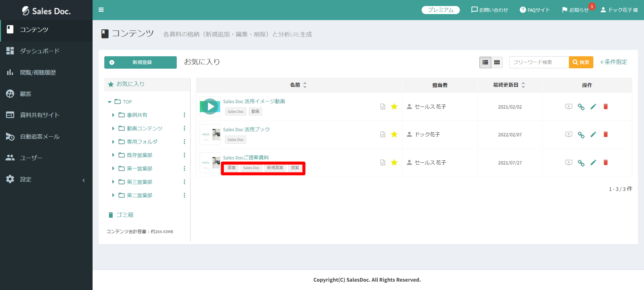The width and height of the screenshot is (644, 290).
Task: Switch to list view
Action: pyautogui.click(x=485, y=62)
